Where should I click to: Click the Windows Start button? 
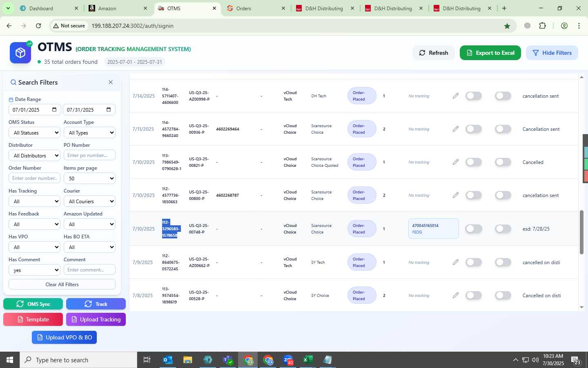pos(10,360)
